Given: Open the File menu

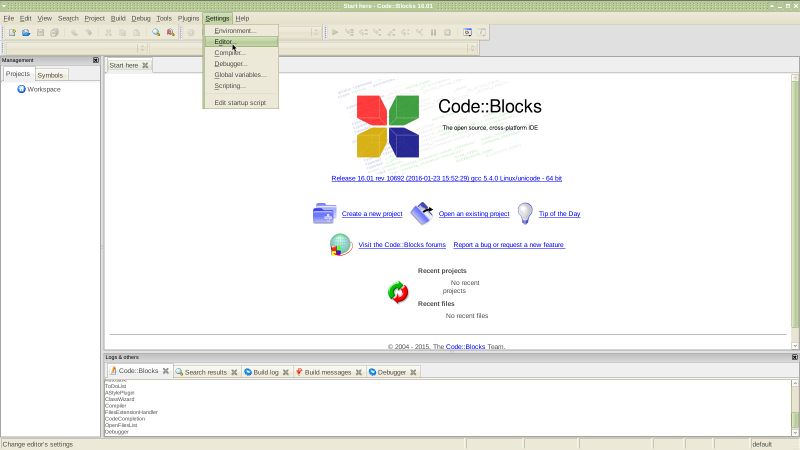Looking at the screenshot, I should [x=9, y=18].
